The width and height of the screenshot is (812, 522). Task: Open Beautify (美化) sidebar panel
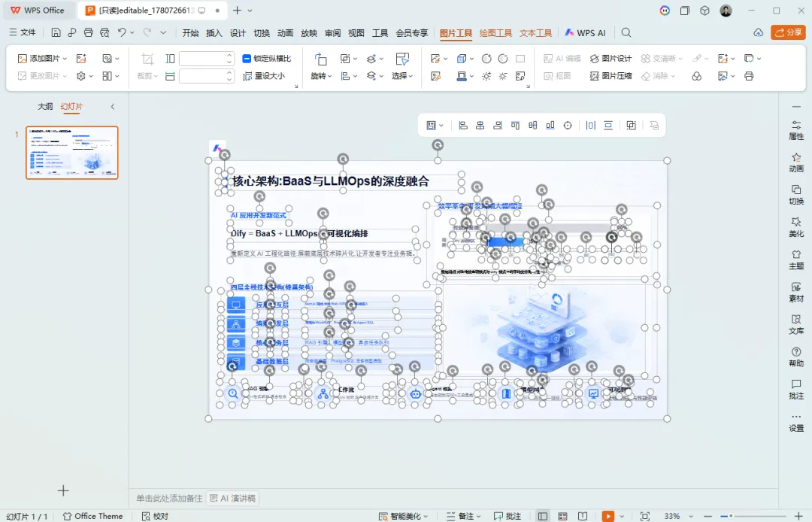(x=796, y=227)
